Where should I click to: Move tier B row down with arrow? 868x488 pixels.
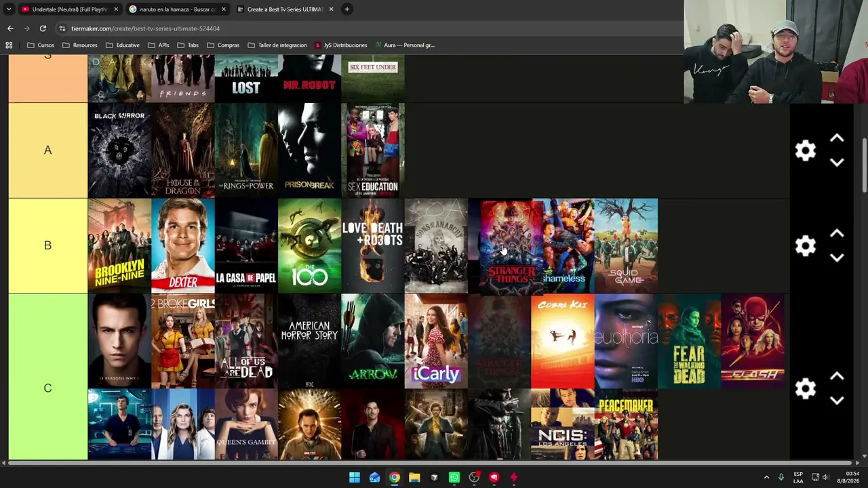coord(837,258)
